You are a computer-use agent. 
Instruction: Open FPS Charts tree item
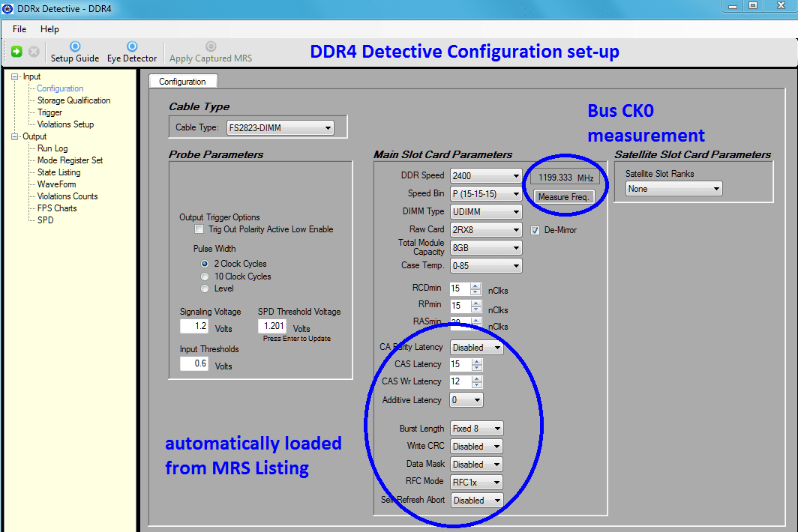57,208
